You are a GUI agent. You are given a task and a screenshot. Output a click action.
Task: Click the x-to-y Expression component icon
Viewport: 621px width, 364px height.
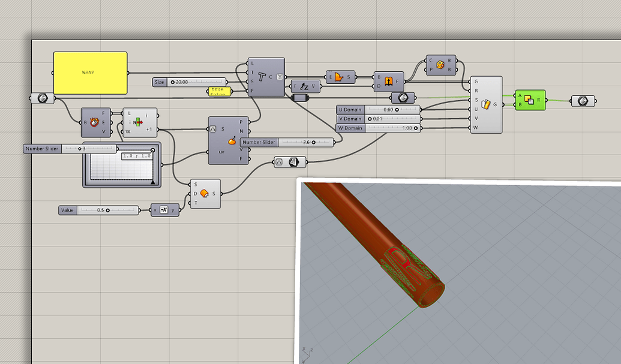point(164,210)
